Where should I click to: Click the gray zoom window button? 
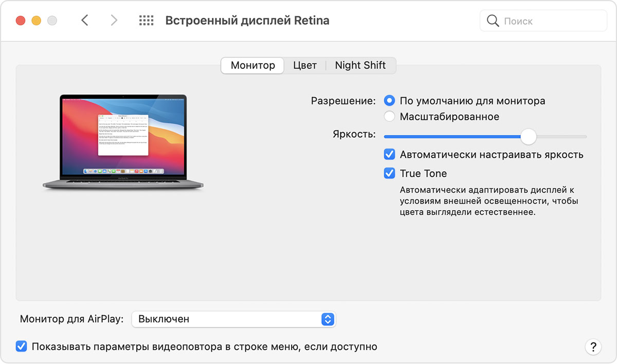pos(52,21)
